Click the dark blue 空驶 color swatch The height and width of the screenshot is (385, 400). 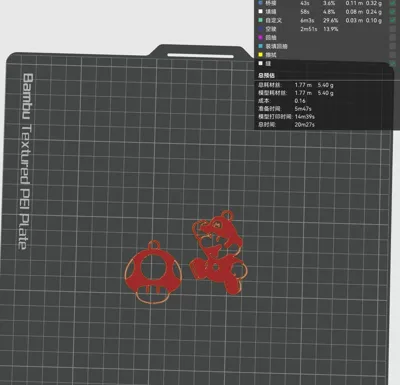(x=261, y=29)
